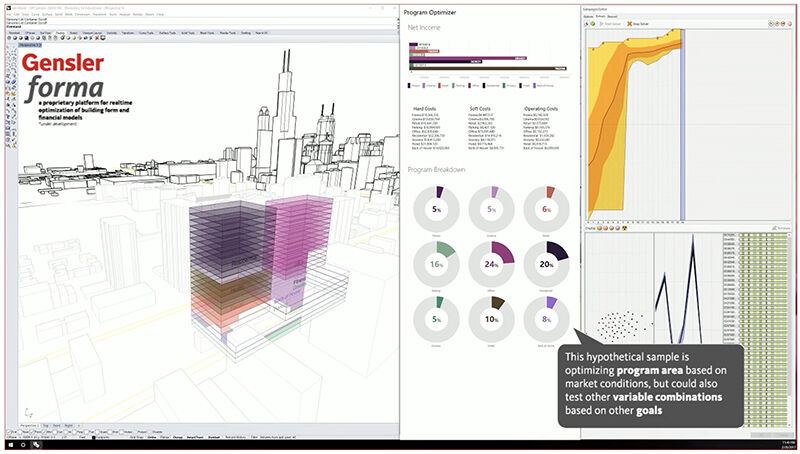This screenshot has height=454, width=800.
Task: Select the Perspective viewport tab at bottom
Action: 29,425
